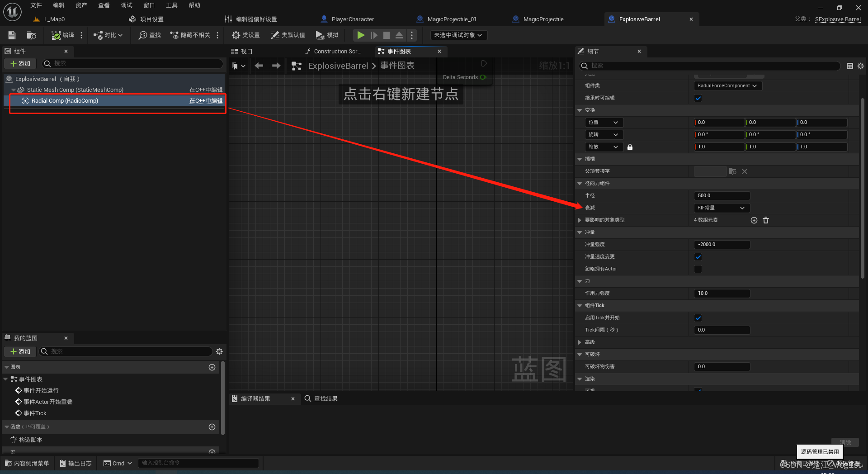Open the 衰减 falloff dropdown
868x474 pixels.
[x=722, y=208]
